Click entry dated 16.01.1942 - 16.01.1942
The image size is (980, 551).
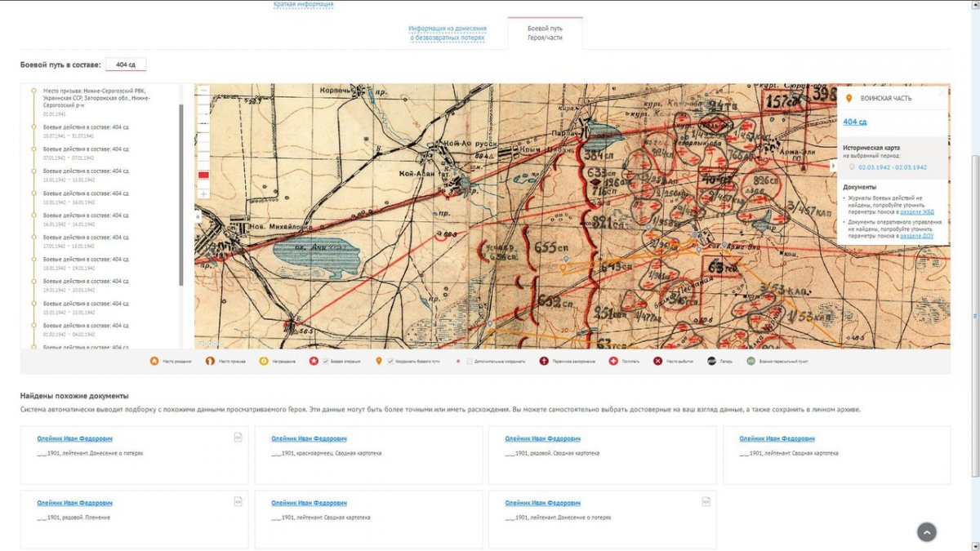86,219
